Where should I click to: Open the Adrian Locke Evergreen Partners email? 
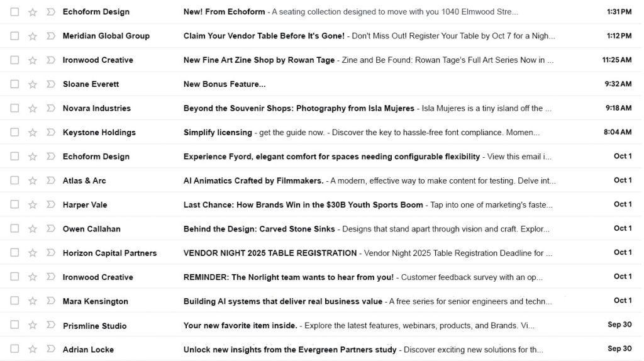[x=290, y=350]
